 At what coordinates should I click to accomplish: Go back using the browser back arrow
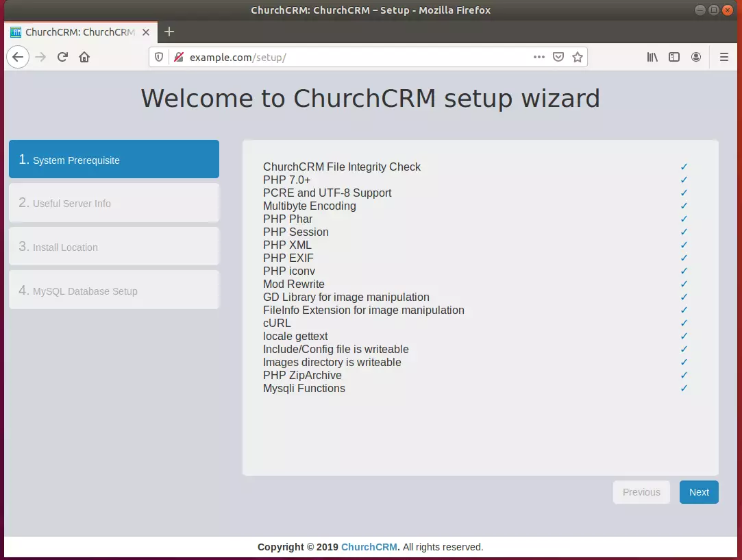18,58
